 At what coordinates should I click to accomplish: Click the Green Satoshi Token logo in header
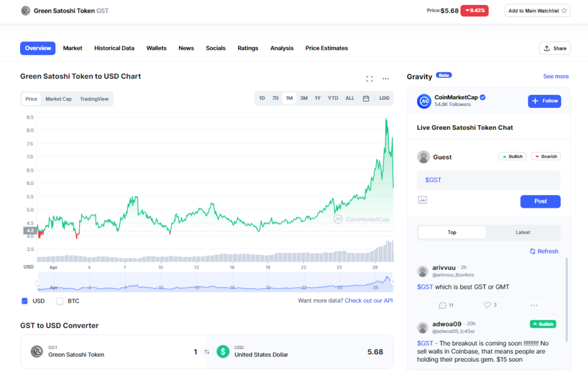pyautogui.click(x=26, y=11)
